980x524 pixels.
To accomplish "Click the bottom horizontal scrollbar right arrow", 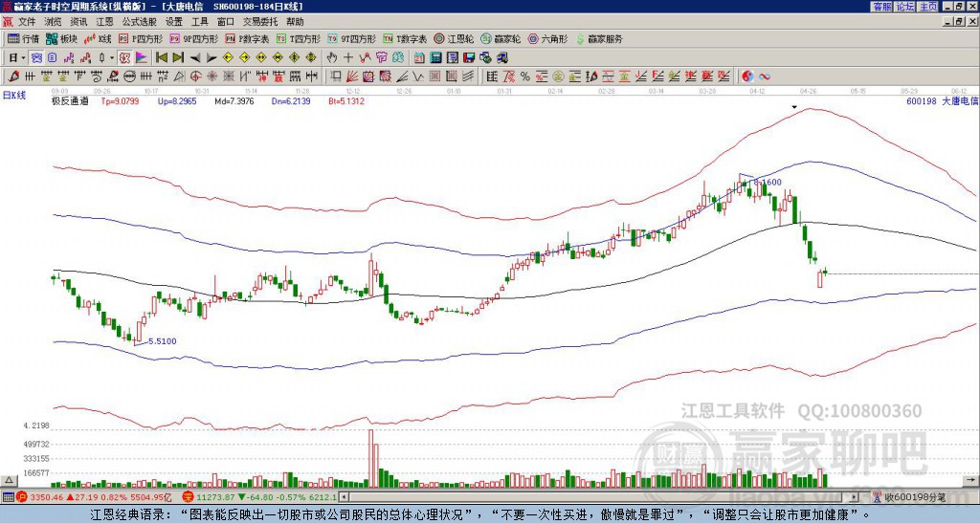I will pos(854,497).
